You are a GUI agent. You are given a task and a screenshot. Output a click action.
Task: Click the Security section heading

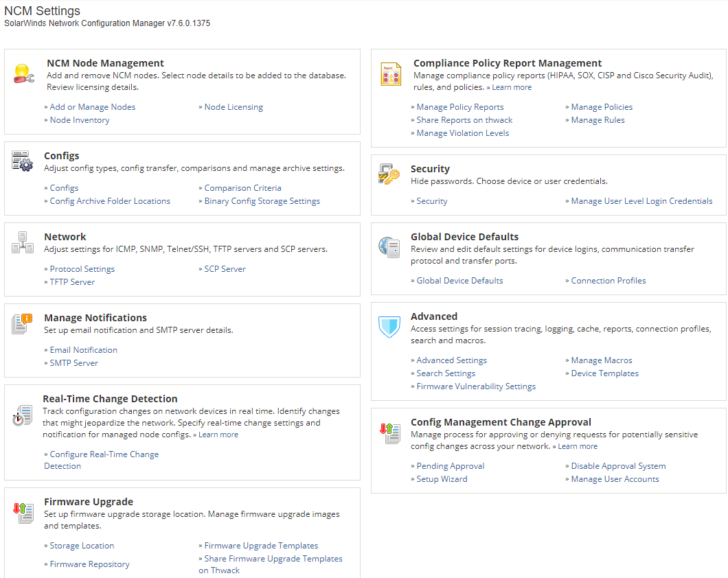coord(431,169)
